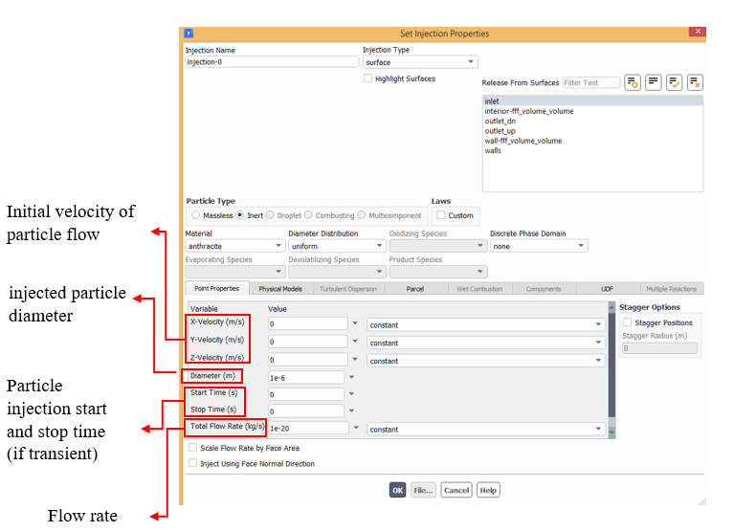Check Scale Flow Rate by Face Area

(x=193, y=447)
